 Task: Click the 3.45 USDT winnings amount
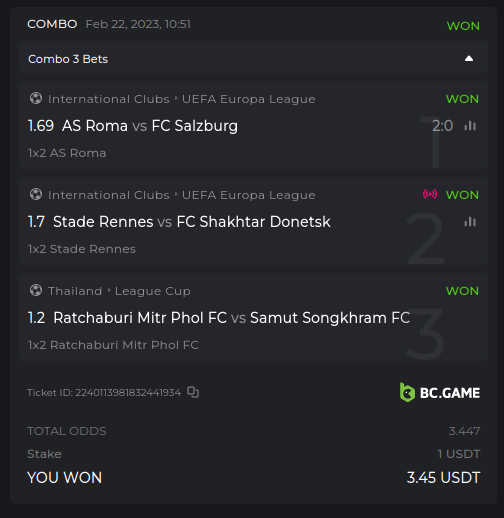(443, 478)
